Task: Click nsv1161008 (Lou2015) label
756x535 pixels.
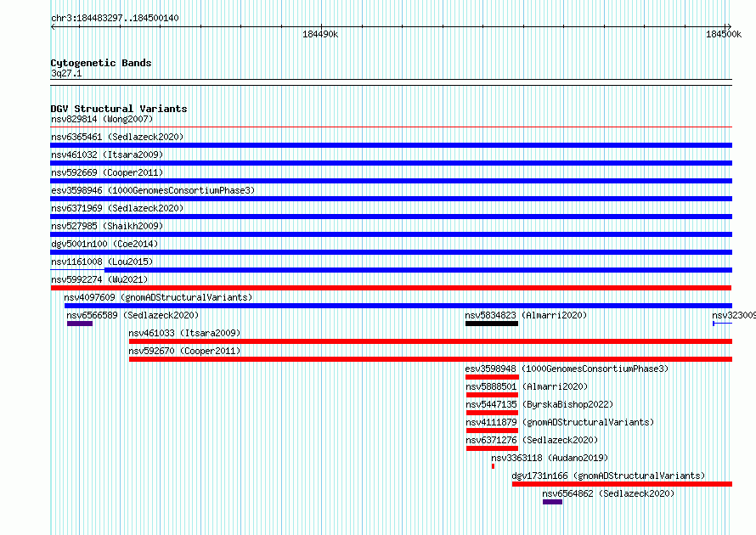Action: point(102,262)
